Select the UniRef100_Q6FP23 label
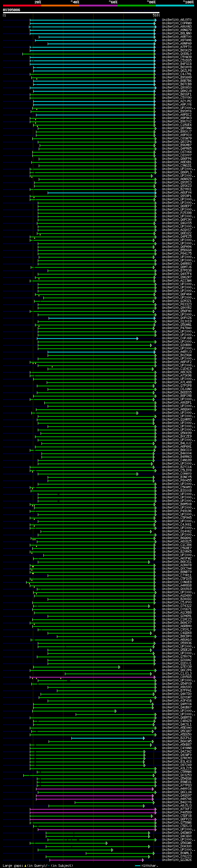The height and width of the screenshot is (868, 197). [x=176, y=819]
